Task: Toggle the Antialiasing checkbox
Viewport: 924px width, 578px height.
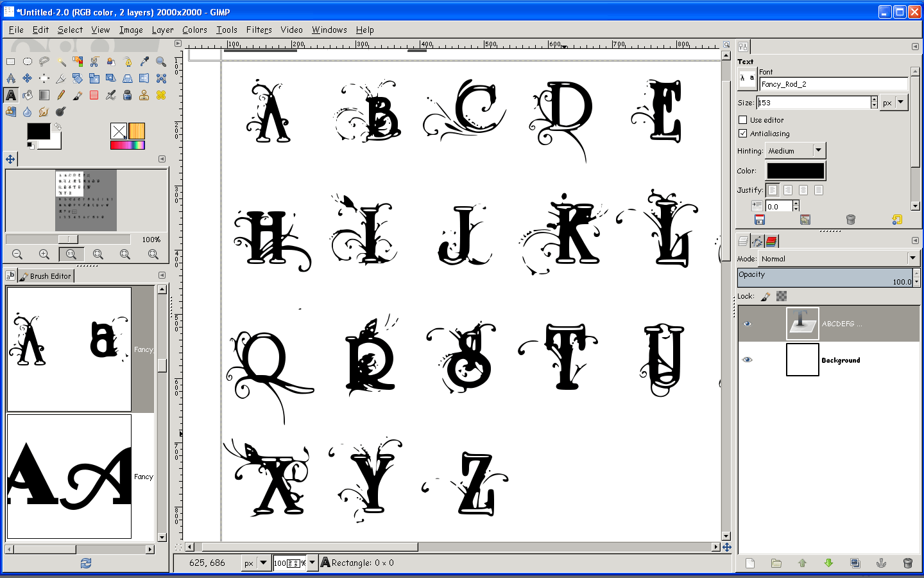Action: pyautogui.click(x=743, y=134)
